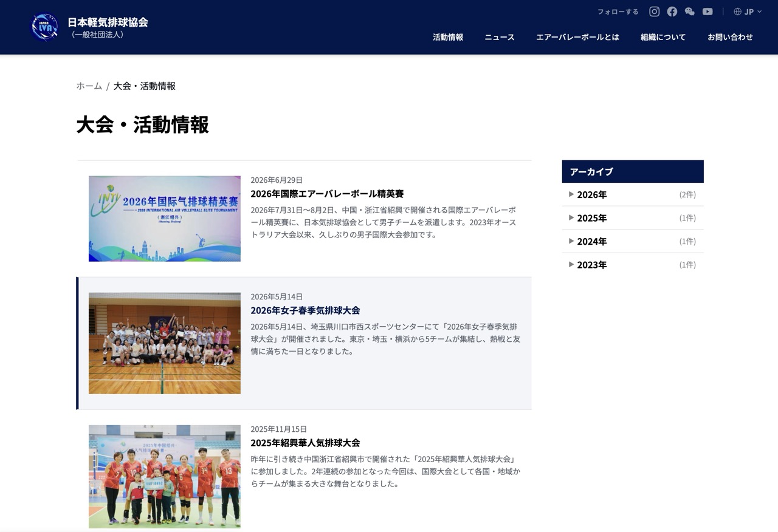Screen dimensions: 778x532
Task: Open the YouTube channel icon
Action: [x=707, y=12]
